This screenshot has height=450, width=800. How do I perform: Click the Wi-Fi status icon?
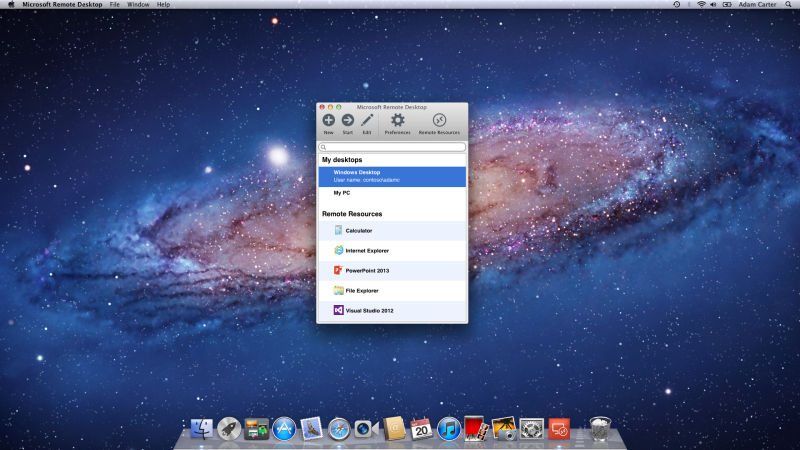click(x=702, y=4)
